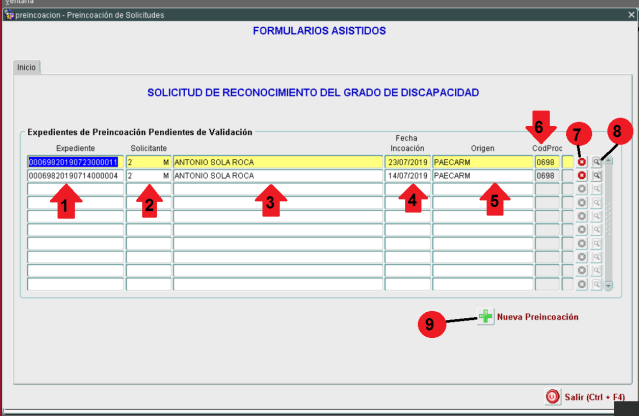Select expediente field 00069820190723000011
This screenshot has height=416, width=639.
pyautogui.click(x=74, y=162)
